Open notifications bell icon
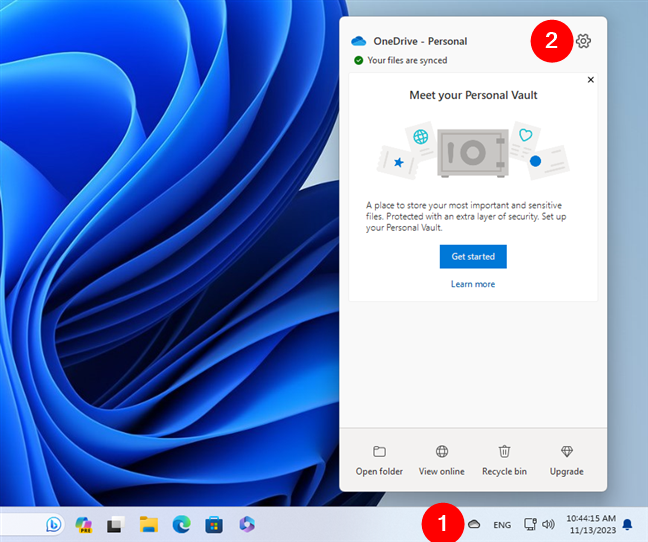Screen dimensions: 648x542 (627, 524)
